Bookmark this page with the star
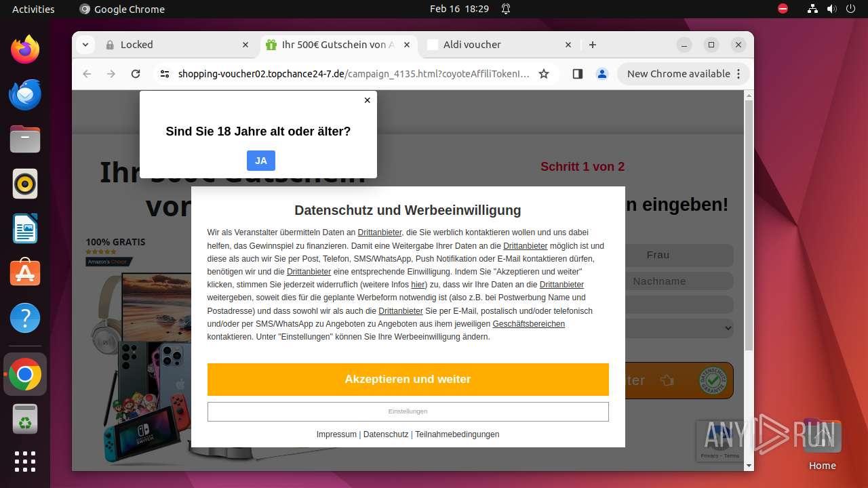 click(544, 74)
